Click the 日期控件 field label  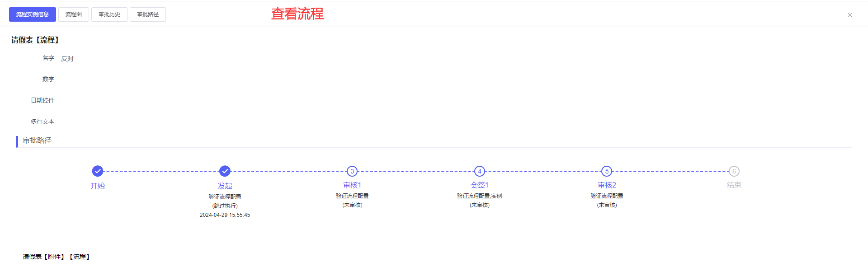42,100
